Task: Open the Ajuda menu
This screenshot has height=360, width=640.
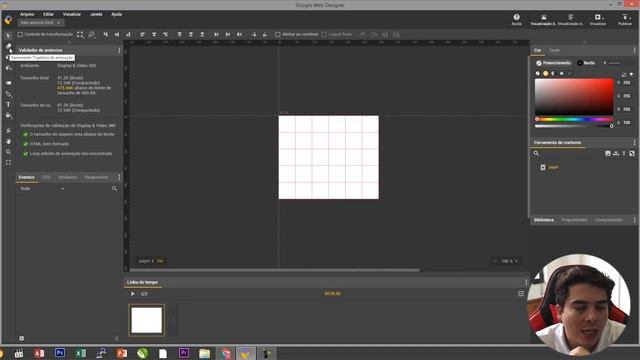Action: point(117,14)
